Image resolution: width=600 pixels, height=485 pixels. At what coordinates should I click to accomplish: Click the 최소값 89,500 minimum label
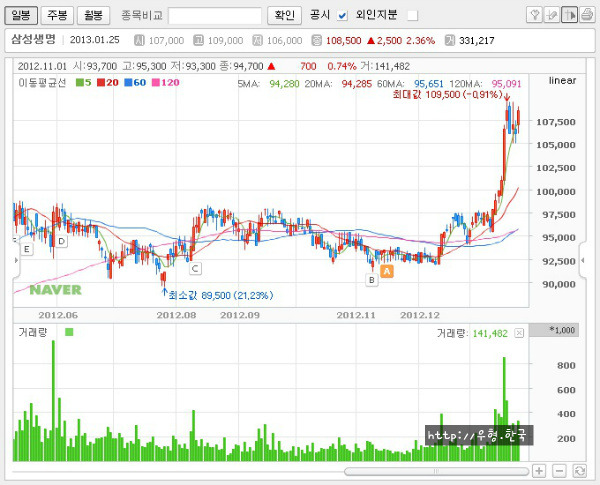click(221, 296)
